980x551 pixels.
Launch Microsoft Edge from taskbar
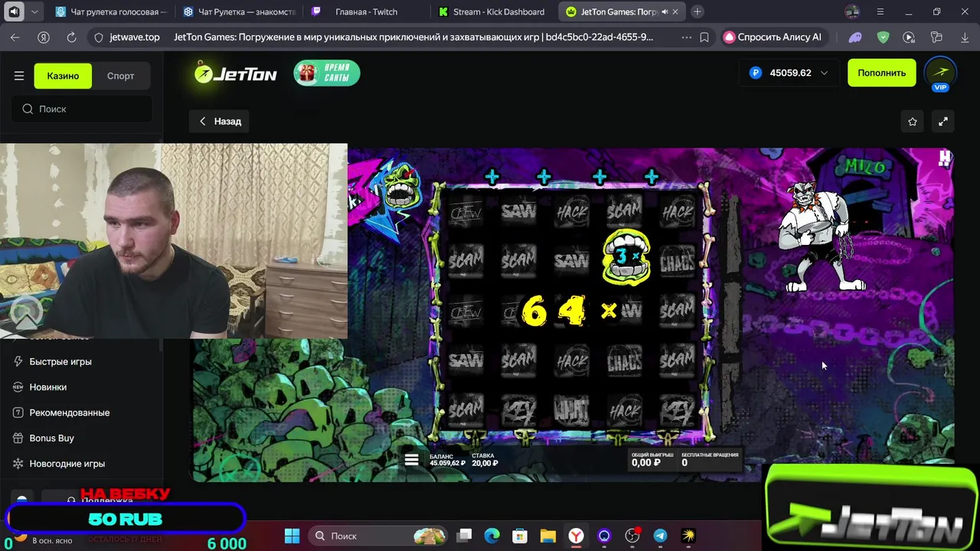pyautogui.click(x=492, y=536)
